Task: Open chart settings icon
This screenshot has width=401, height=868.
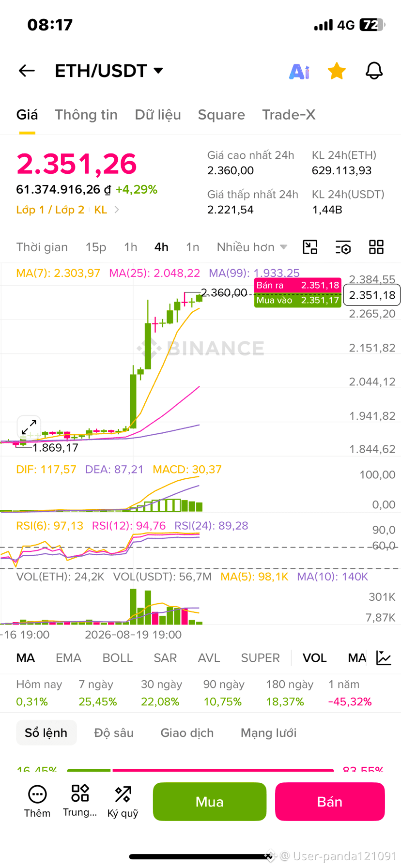Action: (x=343, y=247)
